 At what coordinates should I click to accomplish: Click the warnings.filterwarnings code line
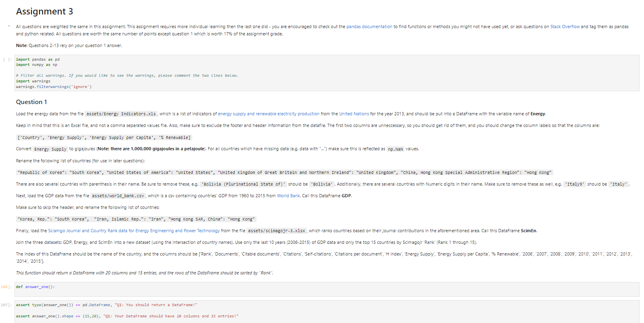(x=54, y=87)
